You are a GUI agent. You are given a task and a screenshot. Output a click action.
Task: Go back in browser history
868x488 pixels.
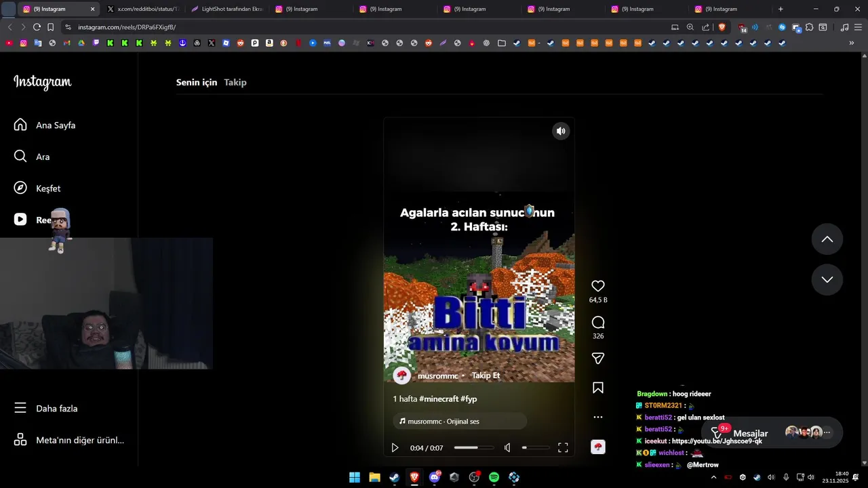[9, 27]
